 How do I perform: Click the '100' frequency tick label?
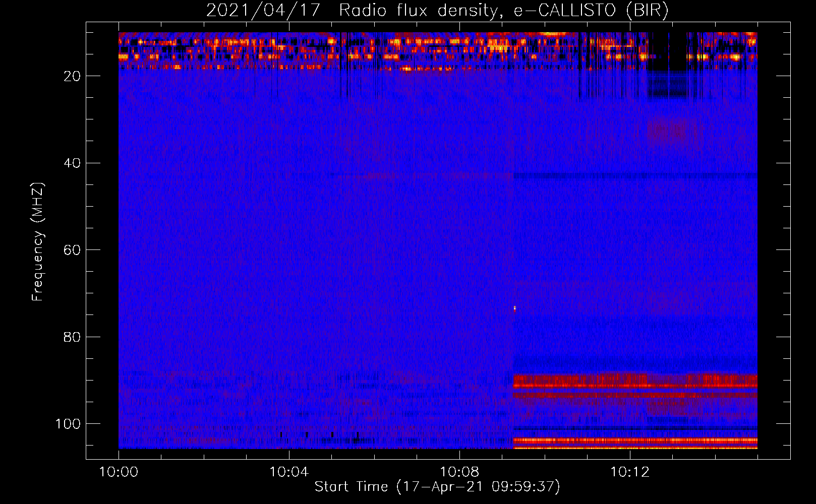click(x=68, y=424)
